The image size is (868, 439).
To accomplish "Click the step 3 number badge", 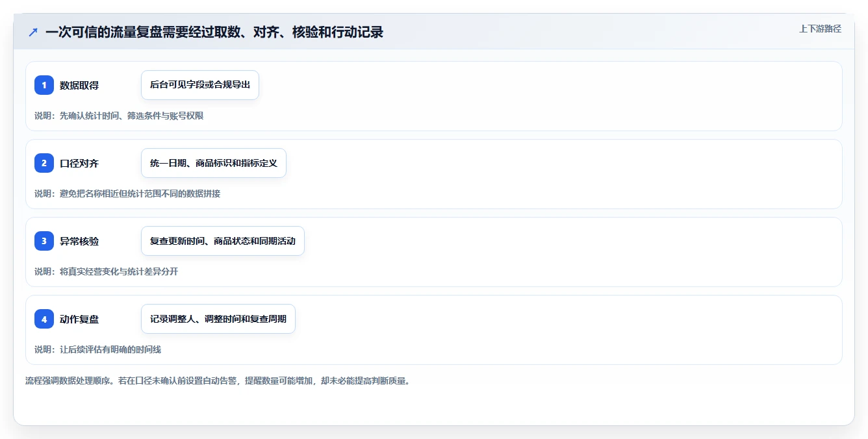I will 44,241.
